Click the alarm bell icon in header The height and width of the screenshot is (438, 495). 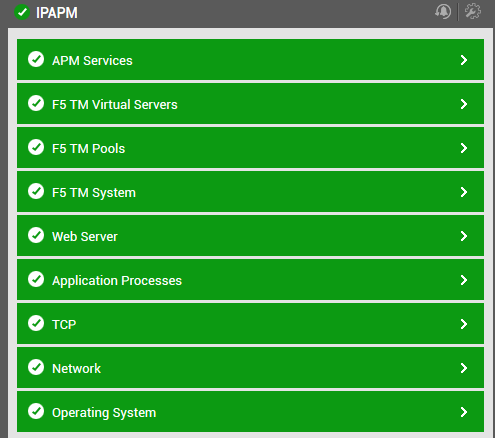(443, 12)
